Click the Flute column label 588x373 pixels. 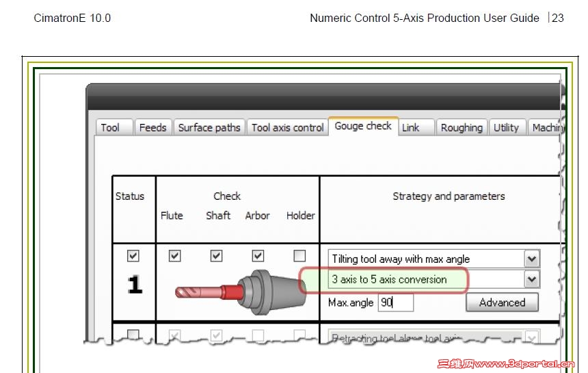(x=172, y=216)
